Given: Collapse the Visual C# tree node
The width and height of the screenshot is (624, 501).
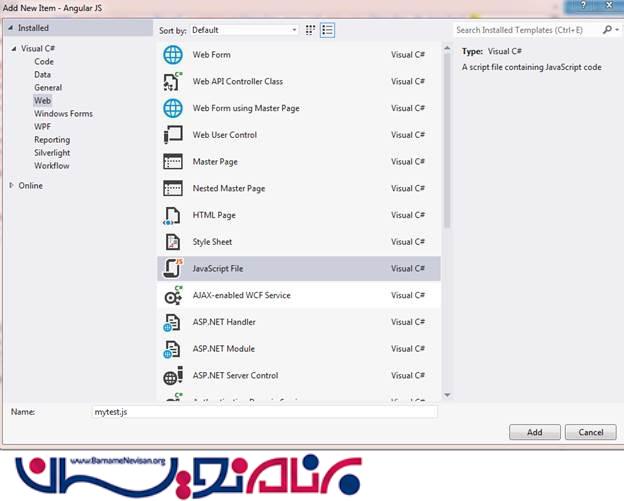Looking at the screenshot, I should pos(14,49).
